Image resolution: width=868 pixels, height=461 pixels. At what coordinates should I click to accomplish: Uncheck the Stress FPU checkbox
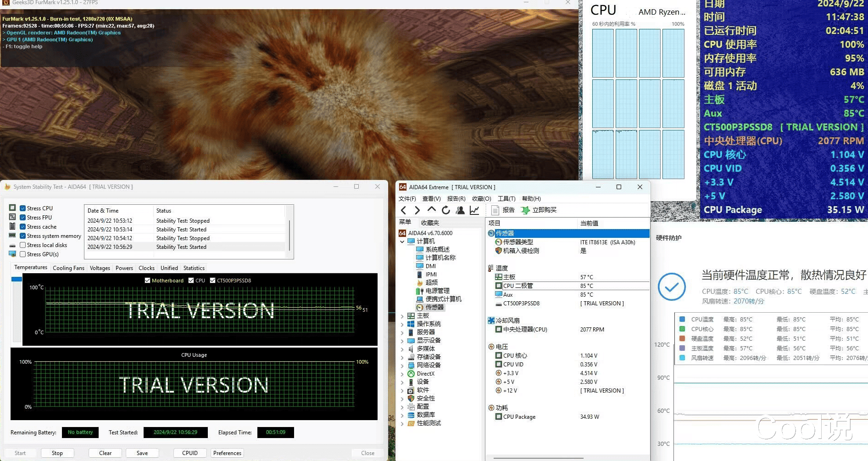pos(23,218)
